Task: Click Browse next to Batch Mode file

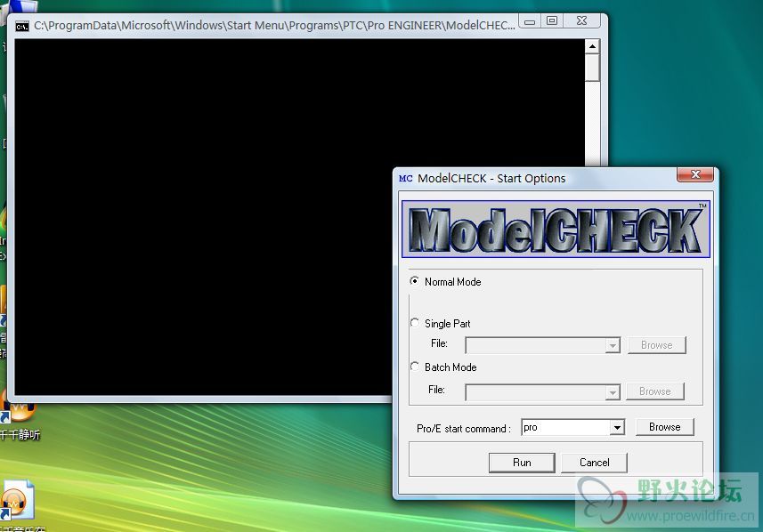Action: point(655,391)
